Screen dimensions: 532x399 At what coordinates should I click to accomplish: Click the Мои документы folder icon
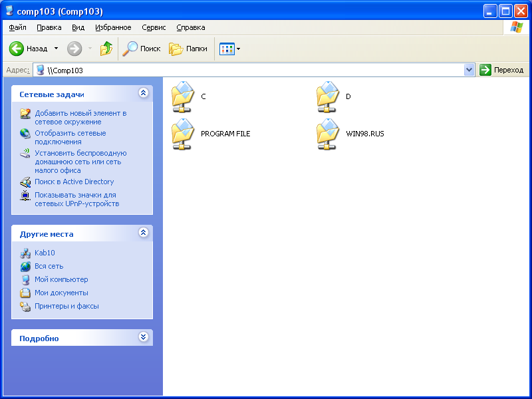(x=25, y=293)
